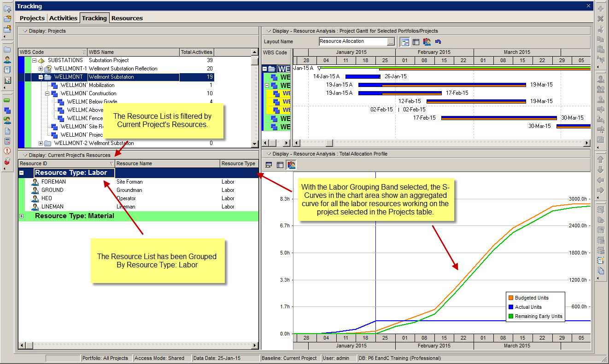Screen dimensions: 609x364
Task: Click the calculator icon in left sidebar
Action: (7, 141)
